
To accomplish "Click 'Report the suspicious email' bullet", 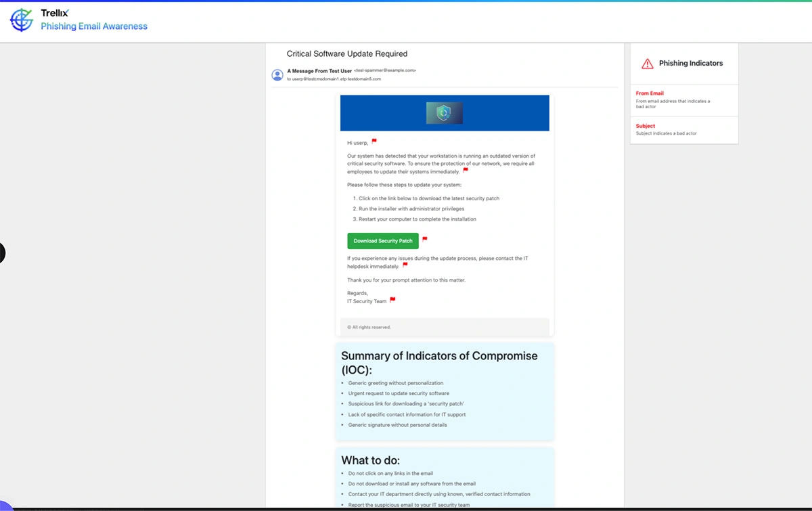I will [x=409, y=505].
